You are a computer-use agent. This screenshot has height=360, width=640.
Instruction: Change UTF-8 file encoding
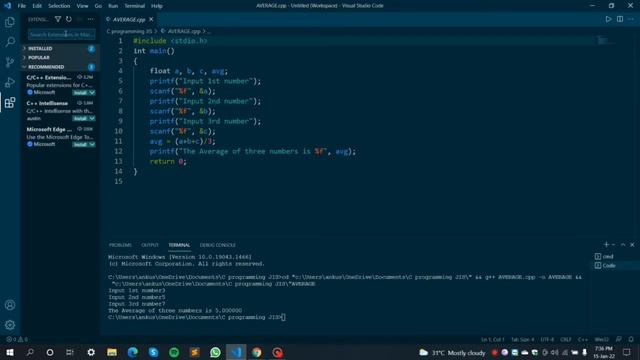547,339
